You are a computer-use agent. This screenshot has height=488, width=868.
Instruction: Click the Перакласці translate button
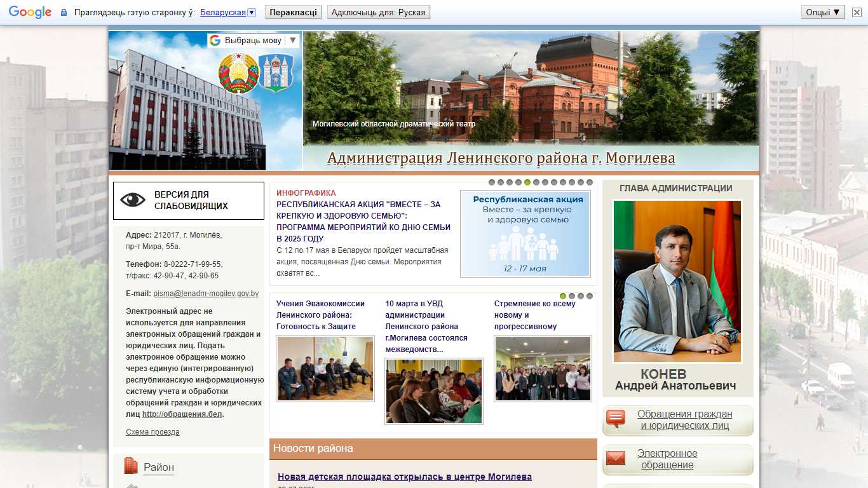click(293, 12)
